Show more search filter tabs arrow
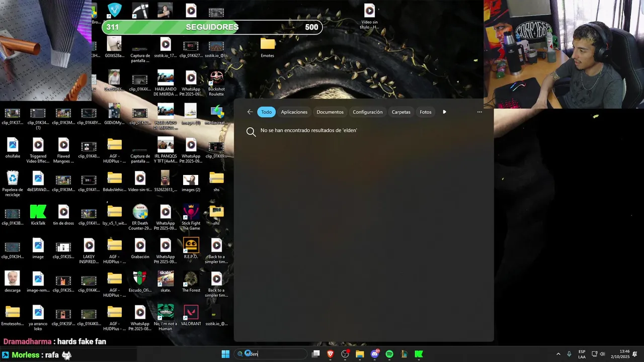 tap(444, 112)
